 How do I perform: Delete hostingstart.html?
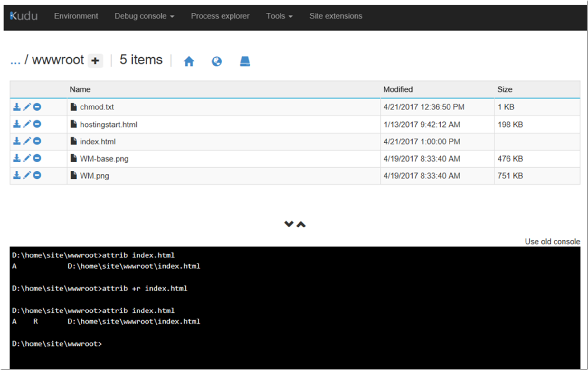37,124
